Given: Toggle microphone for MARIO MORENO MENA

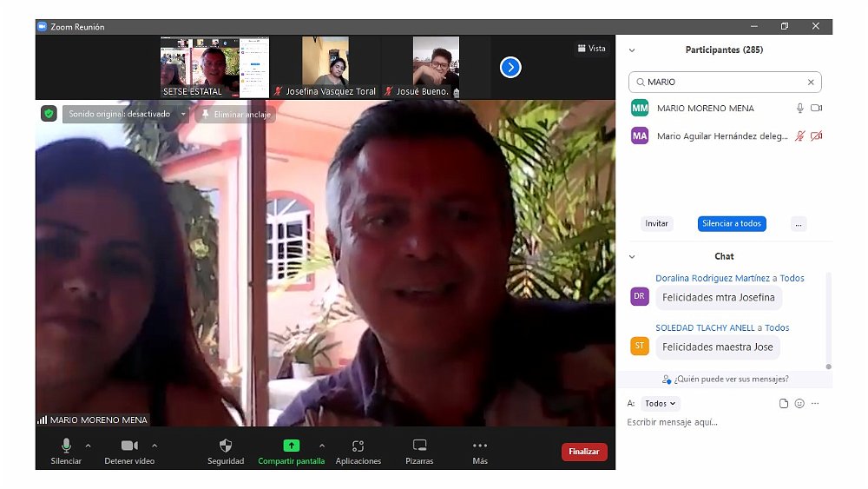Looking at the screenshot, I should coord(799,109).
